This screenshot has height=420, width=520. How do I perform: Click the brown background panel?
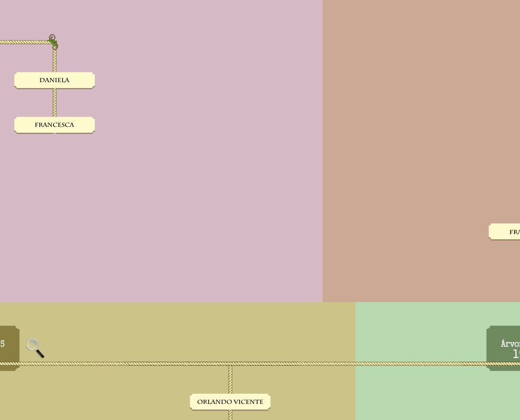click(x=417, y=119)
